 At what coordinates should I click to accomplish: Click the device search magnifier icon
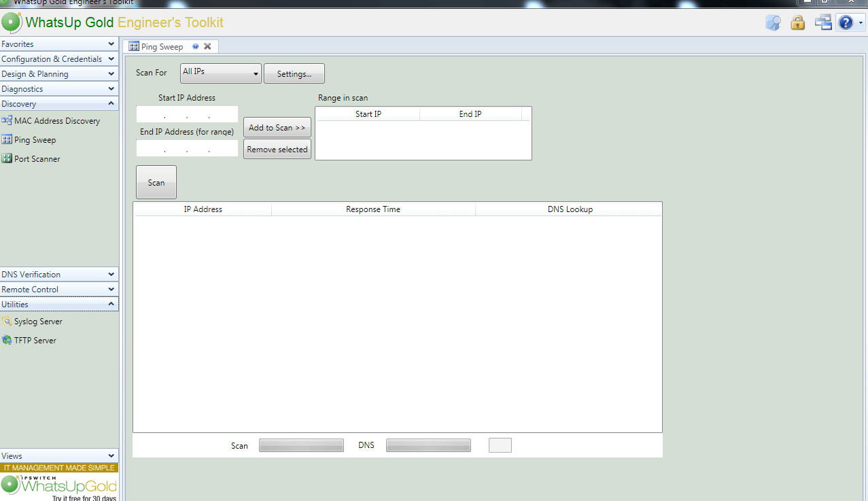(773, 22)
